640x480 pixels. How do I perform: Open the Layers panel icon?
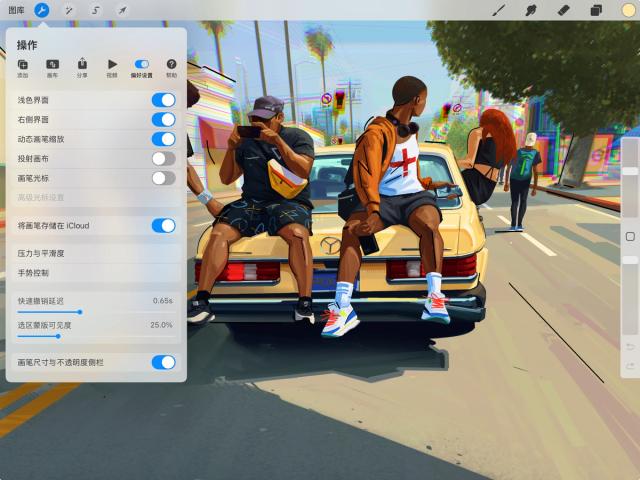[596, 10]
